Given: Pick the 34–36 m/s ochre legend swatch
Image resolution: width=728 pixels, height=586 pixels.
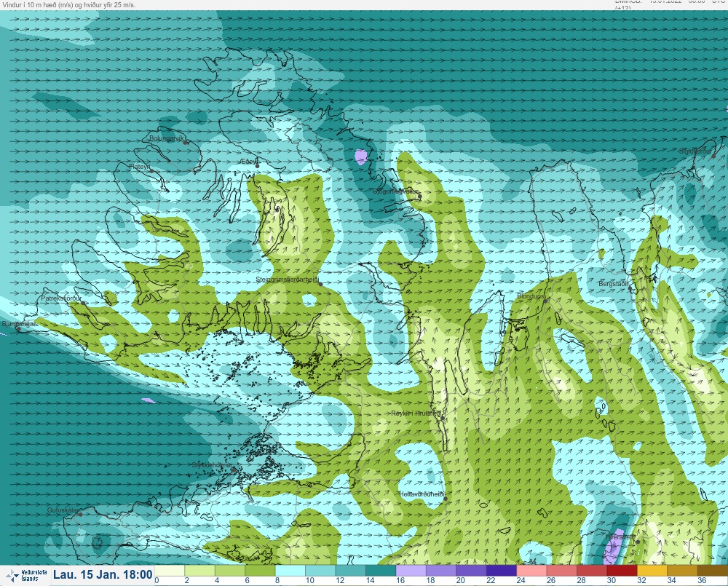Looking at the screenshot, I should point(683,570).
